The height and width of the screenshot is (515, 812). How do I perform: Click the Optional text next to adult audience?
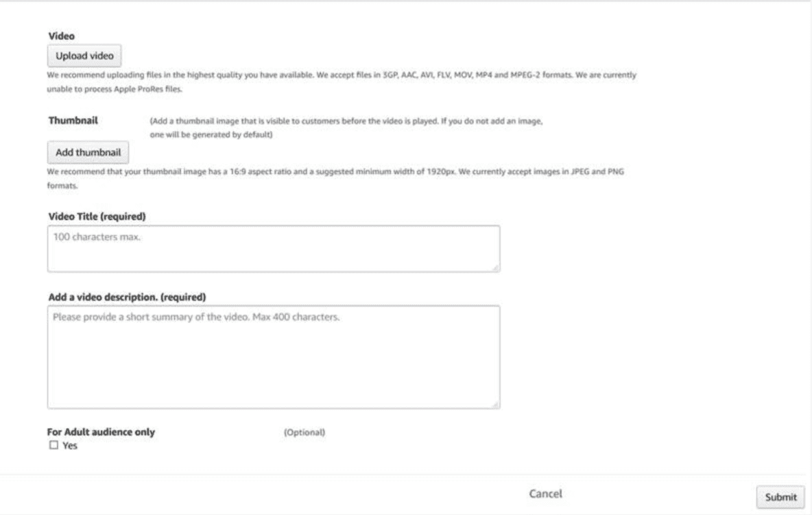[303, 431]
